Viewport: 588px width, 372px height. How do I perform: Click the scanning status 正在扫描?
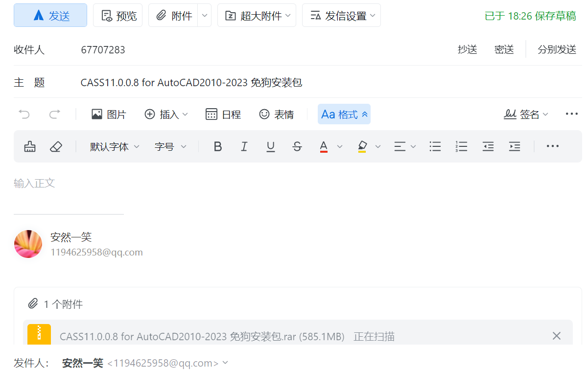point(374,337)
